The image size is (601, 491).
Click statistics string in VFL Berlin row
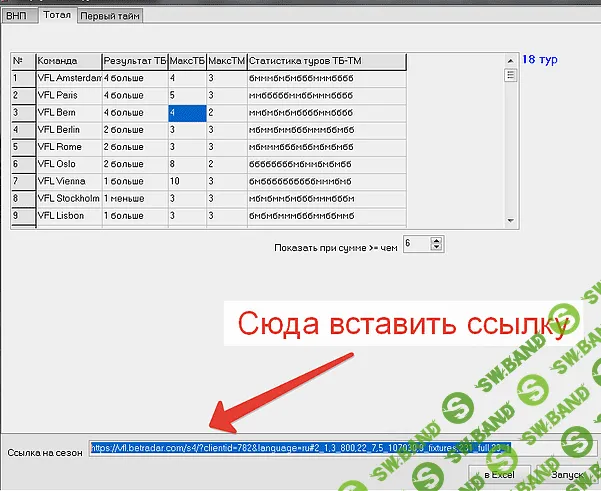tap(327, 130)
